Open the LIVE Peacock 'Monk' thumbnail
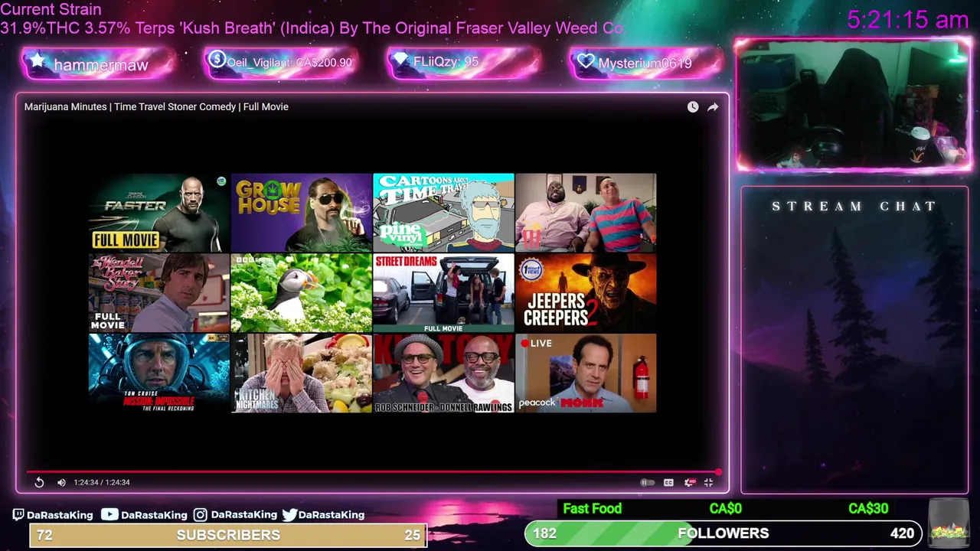This screenshot has height=551, width=980. pos(586,373)
